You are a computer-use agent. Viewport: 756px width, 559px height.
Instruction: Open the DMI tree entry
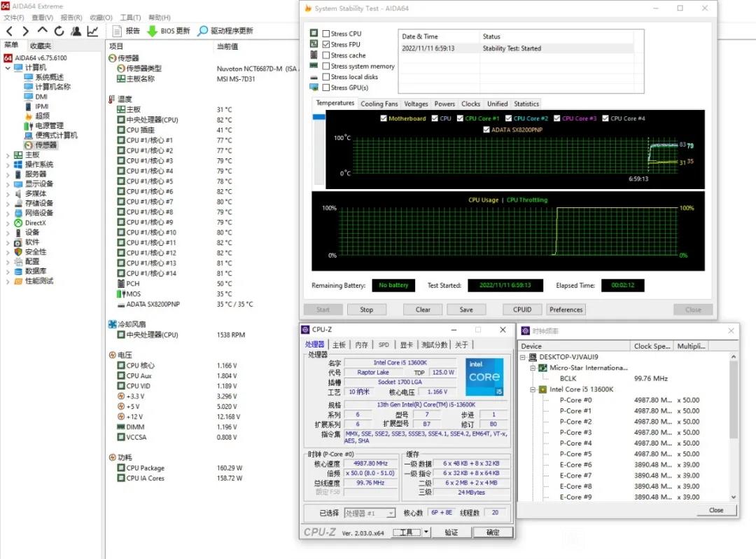41,97
